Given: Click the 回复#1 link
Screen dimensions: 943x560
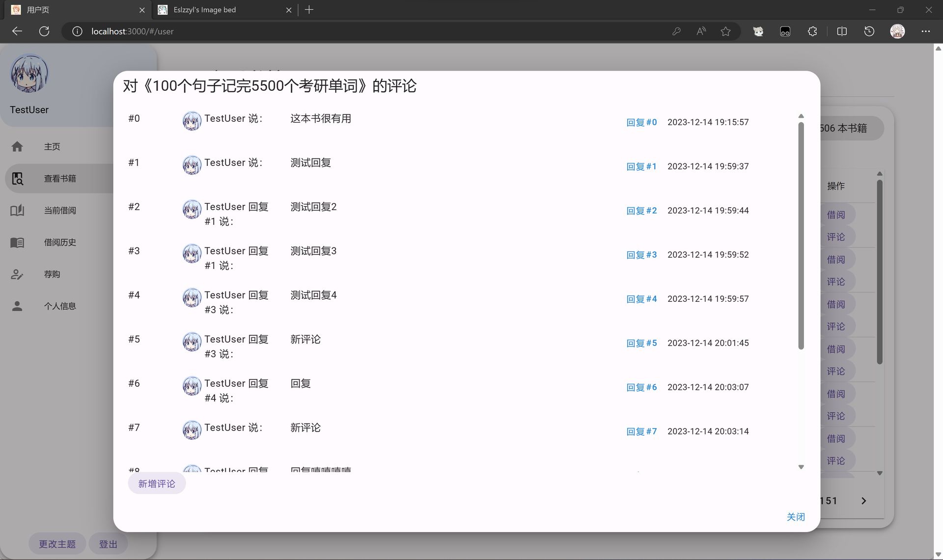Looking at the screenshot, I should pyautogui.click(x=641, y=166).
